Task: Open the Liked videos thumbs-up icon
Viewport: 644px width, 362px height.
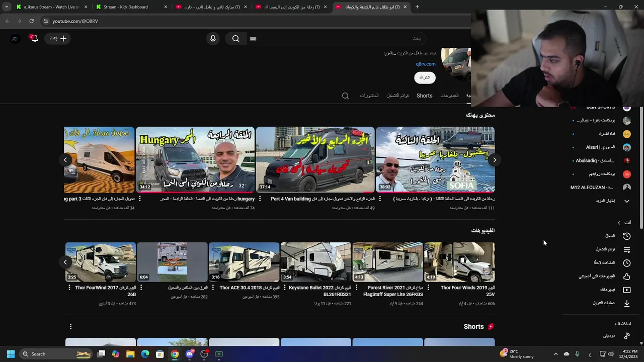Action: 627,276
